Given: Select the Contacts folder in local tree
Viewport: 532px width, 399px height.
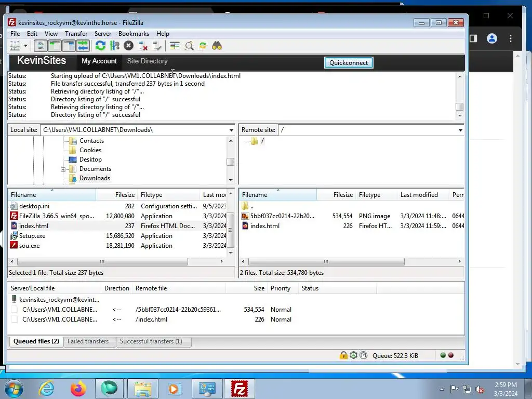Looking at the screenshot, I should coord(91,141).
